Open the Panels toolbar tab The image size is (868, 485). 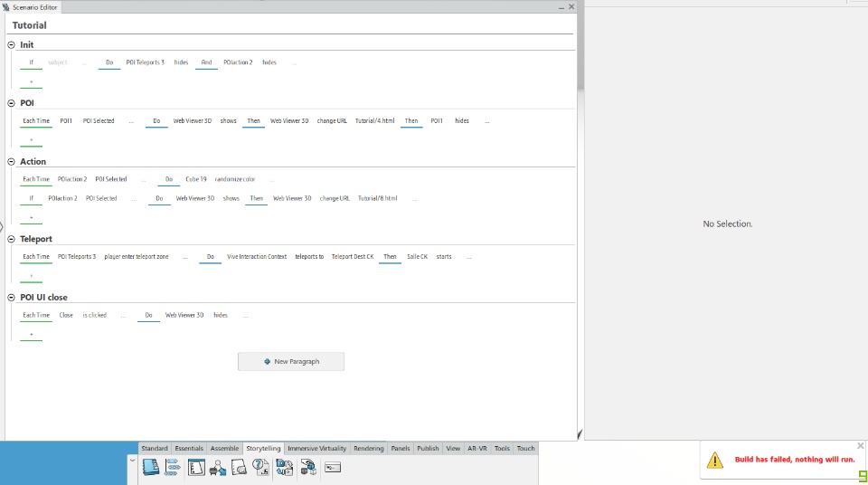(401, 449)
